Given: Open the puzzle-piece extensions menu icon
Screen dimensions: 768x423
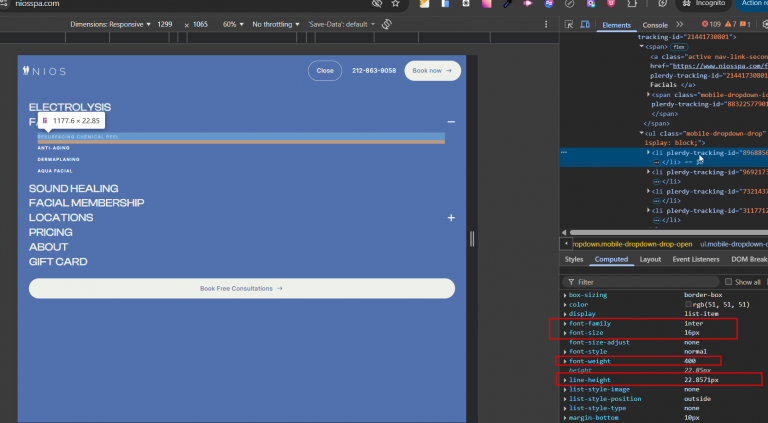Looking at the screenshot, I should (x=632, y=3).
